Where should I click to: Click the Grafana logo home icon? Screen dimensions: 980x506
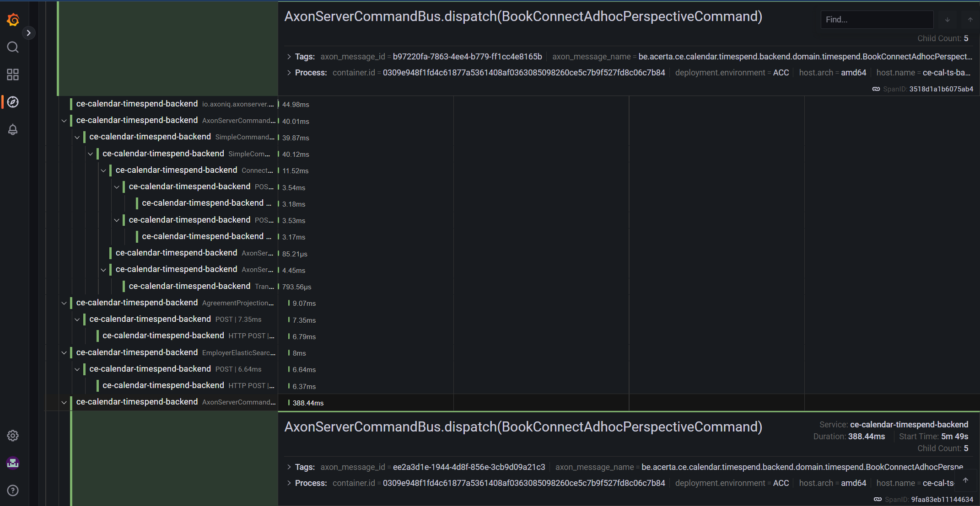point(13,20)
